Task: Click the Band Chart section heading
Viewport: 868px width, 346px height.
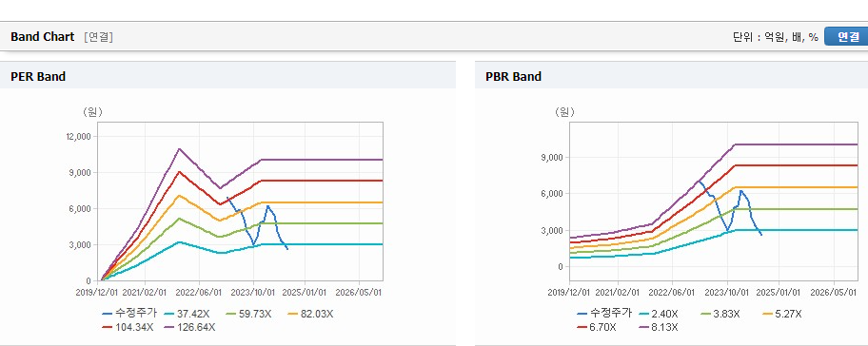Action: coord(42,37)
